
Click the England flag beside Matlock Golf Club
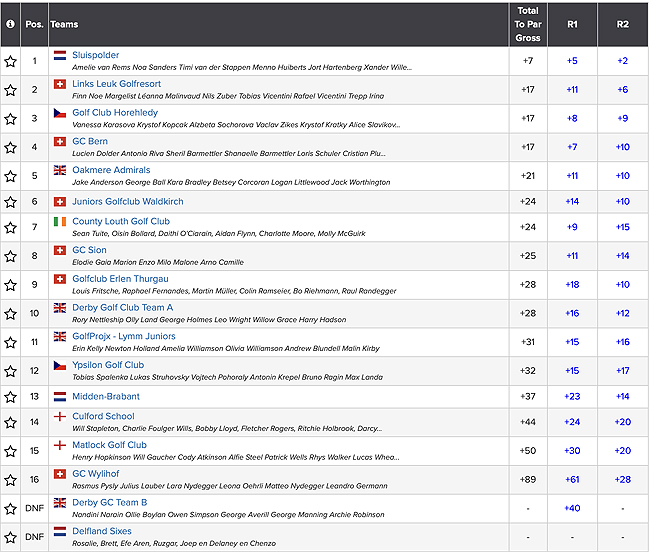(60, 445)
